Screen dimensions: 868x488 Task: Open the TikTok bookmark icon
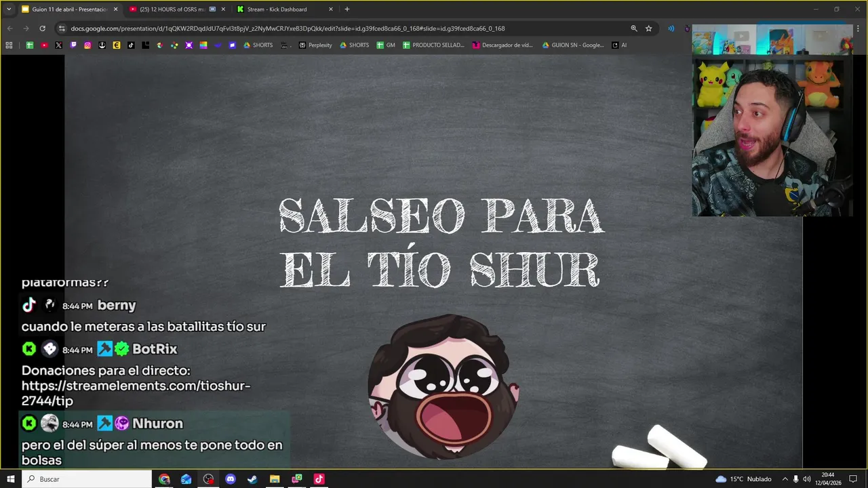(x=131, y=45)
